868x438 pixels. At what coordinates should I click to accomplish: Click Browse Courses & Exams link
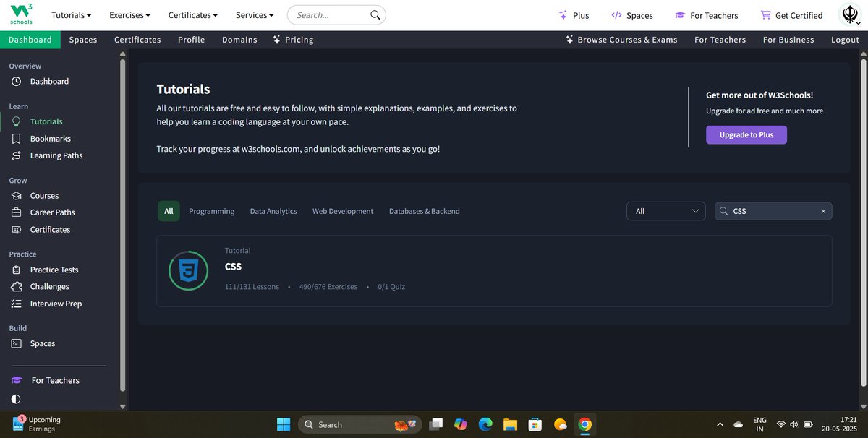click(x=621, y=40)
